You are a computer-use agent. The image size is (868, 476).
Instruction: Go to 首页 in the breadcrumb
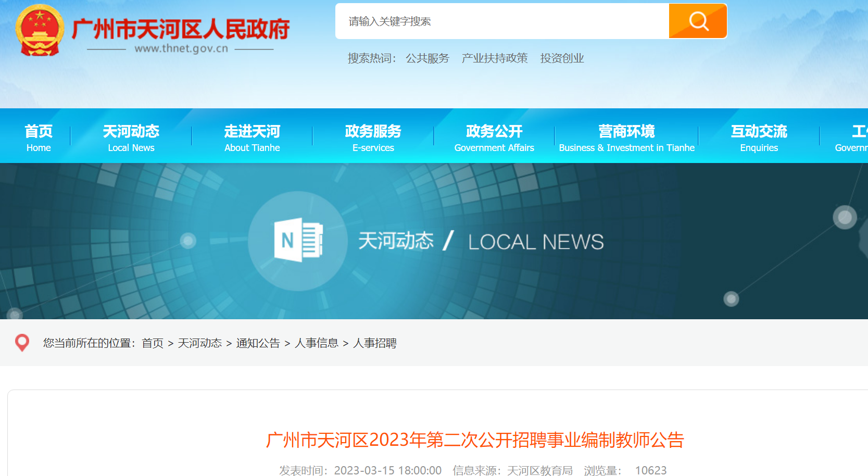153,343
